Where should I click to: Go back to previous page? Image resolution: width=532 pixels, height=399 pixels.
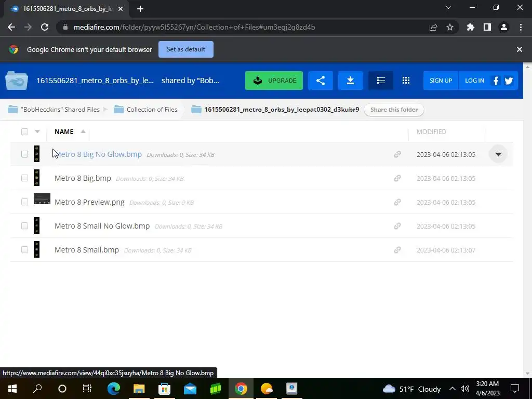pyautogui.click(x=11, y=27)
